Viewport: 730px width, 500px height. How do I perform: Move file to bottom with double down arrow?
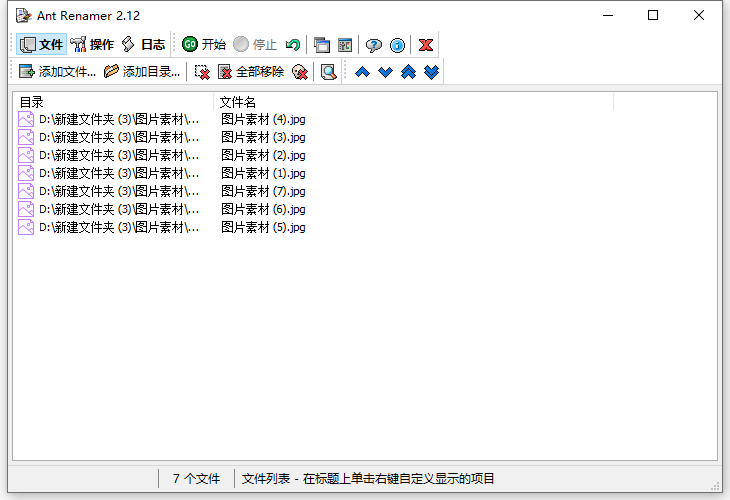click(x=432, y=72)
